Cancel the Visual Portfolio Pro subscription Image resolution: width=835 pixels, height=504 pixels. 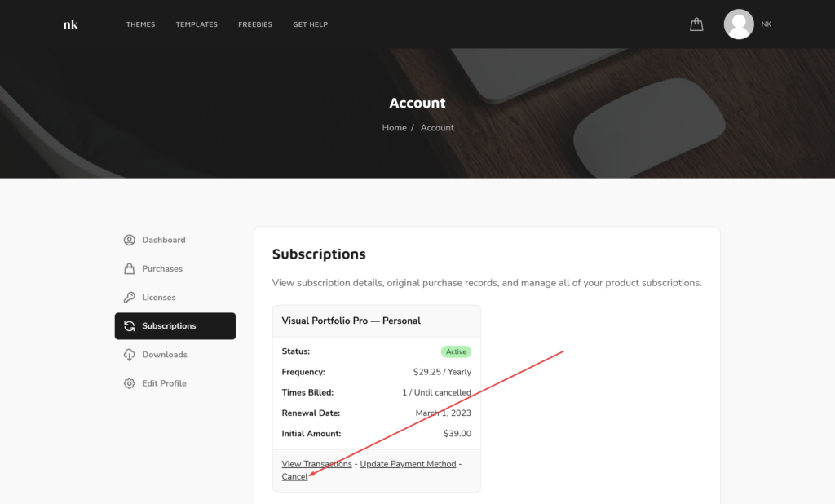(294, 477)
